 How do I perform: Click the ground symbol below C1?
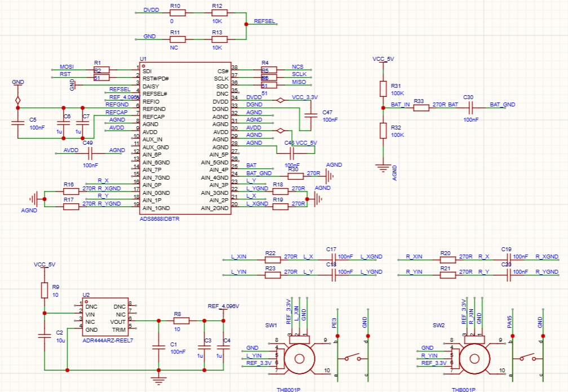pyautogui.click(x=159, y=380)
